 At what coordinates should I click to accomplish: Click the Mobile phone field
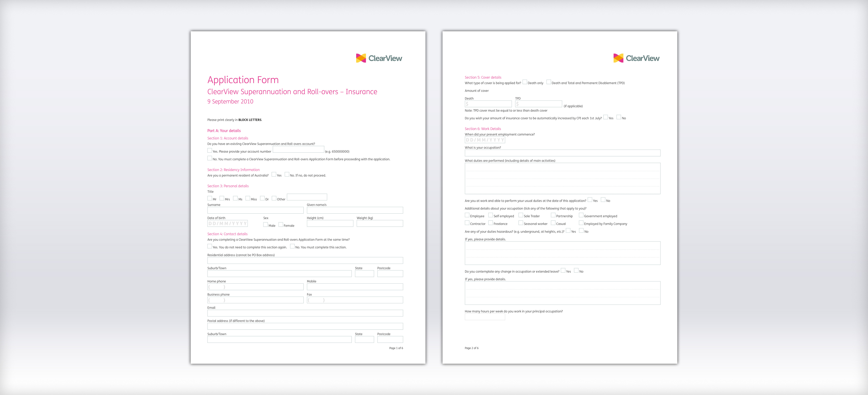click(354, 287)
